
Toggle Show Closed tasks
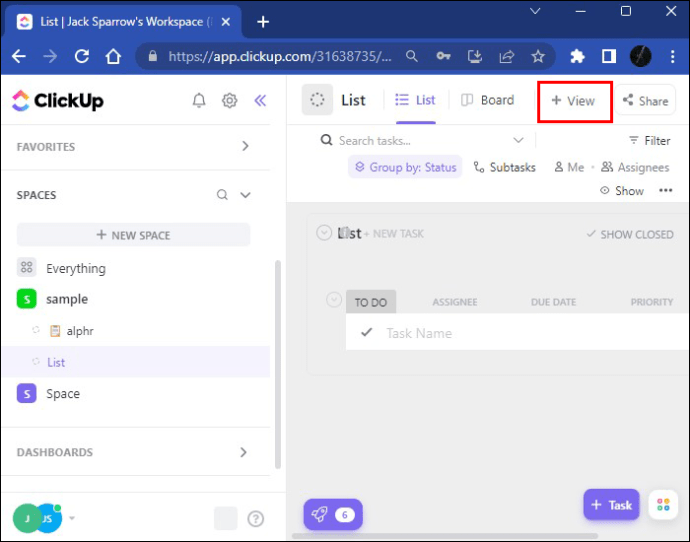click(x=630, y=234)
